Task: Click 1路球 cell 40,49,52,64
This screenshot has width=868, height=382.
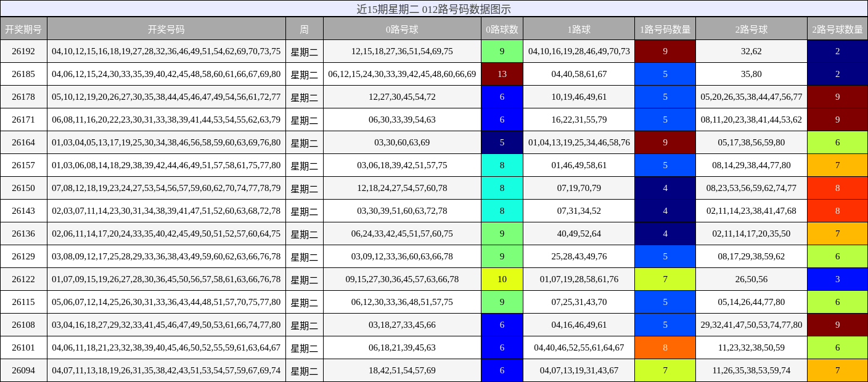Action: coord(579,234)
